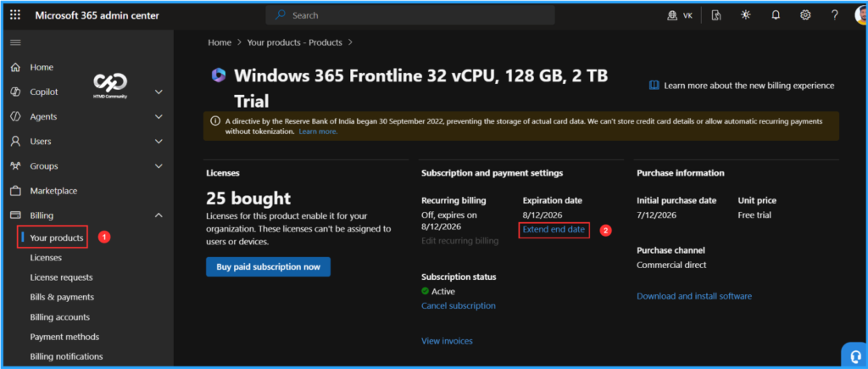Click the document icon in top bar
This screenshot has width=868, height=369.
(715, 15)
